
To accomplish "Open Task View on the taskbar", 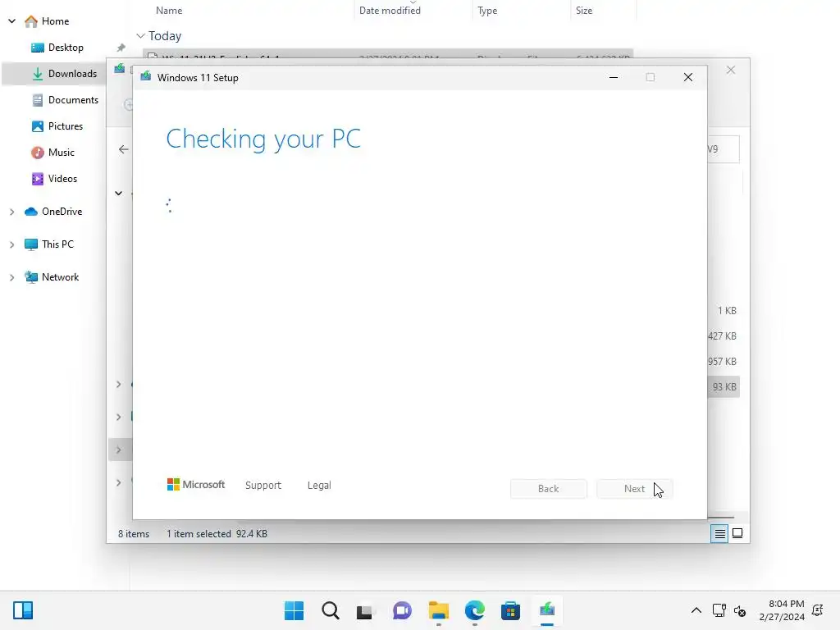I will [x=366, y=610].
